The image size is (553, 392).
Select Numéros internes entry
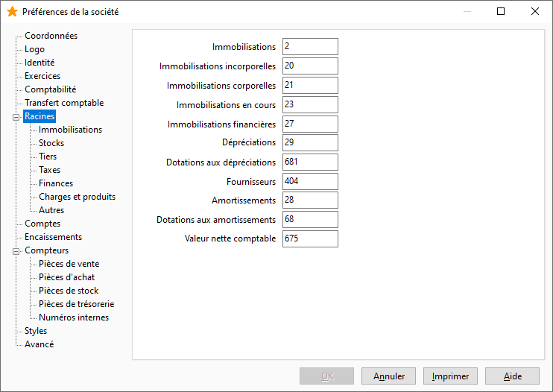coord(74,317)
